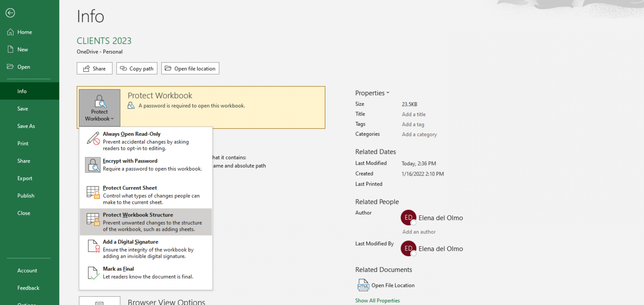Collapse the Protect Workbook dropdown button
The width and height of the screenshot is (644, 305).
tap(99, 108)
